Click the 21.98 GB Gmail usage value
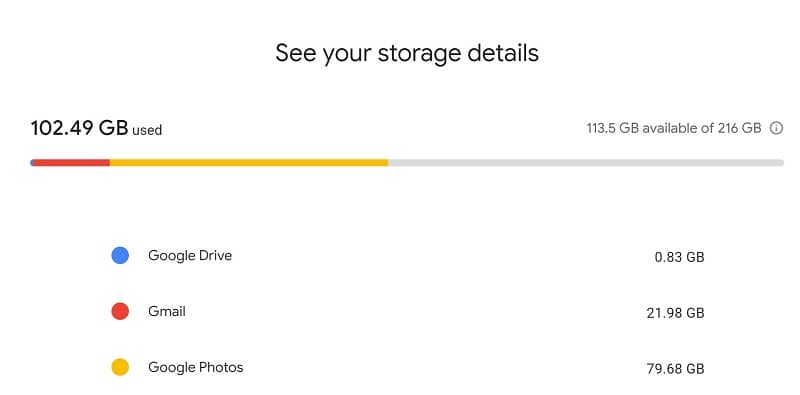This screenshot has width=800, height=395. (676, 313)
